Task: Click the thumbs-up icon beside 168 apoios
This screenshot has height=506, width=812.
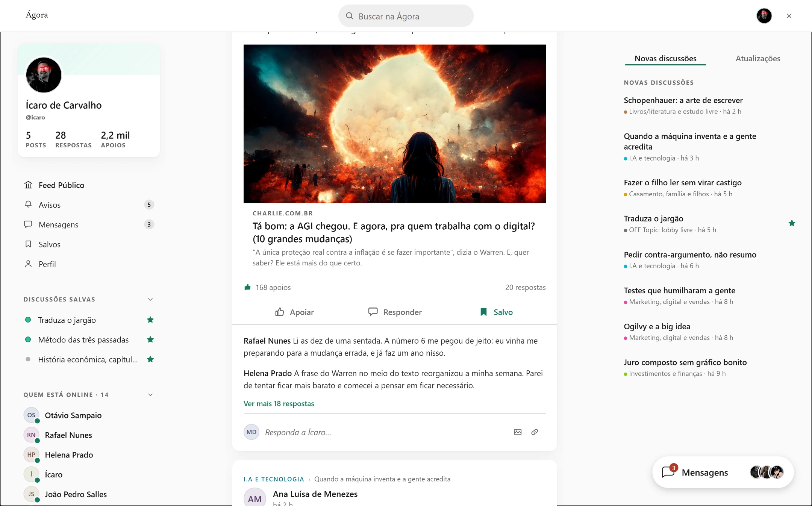Action: coord(247,287)
